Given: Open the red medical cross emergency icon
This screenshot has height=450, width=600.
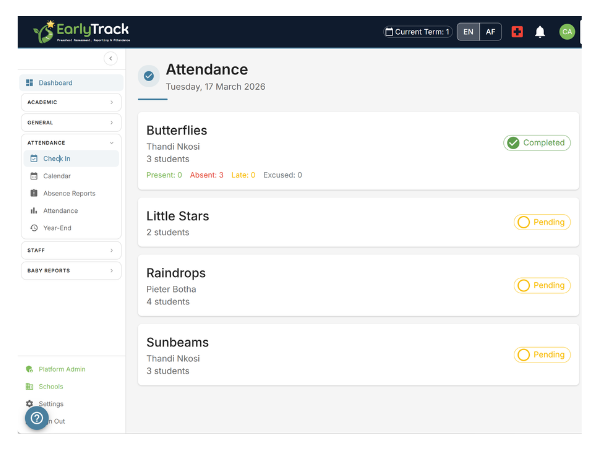Looking at the screenshot, I should coord(517,32).
